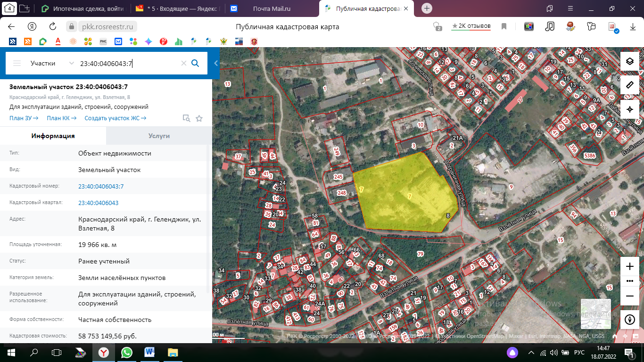644x362 pixels.
Task: Open the map layers panel
Action: [629, 61]
